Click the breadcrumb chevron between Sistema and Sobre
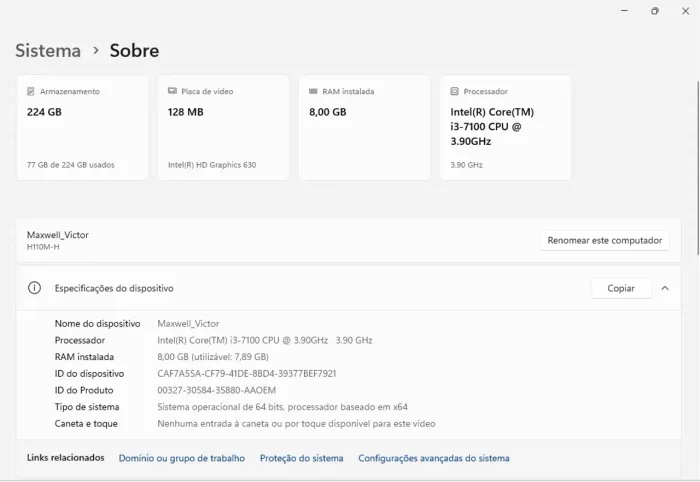 (96, 50)
